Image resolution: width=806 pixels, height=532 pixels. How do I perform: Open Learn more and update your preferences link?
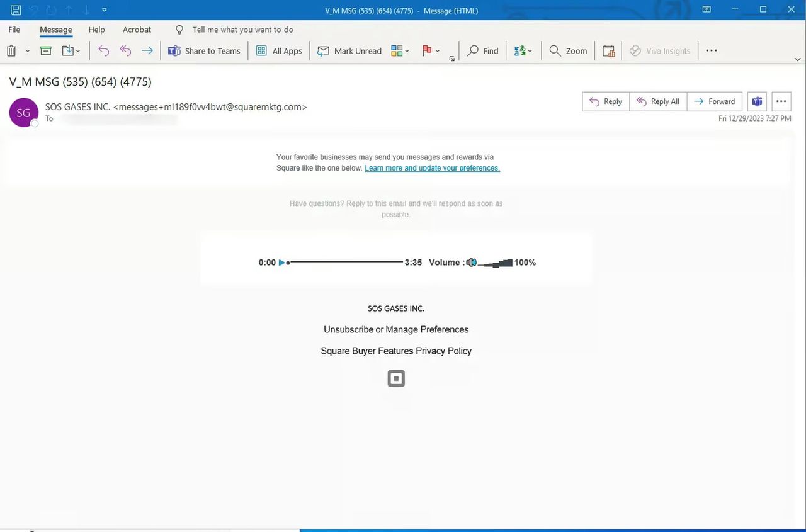432,168
